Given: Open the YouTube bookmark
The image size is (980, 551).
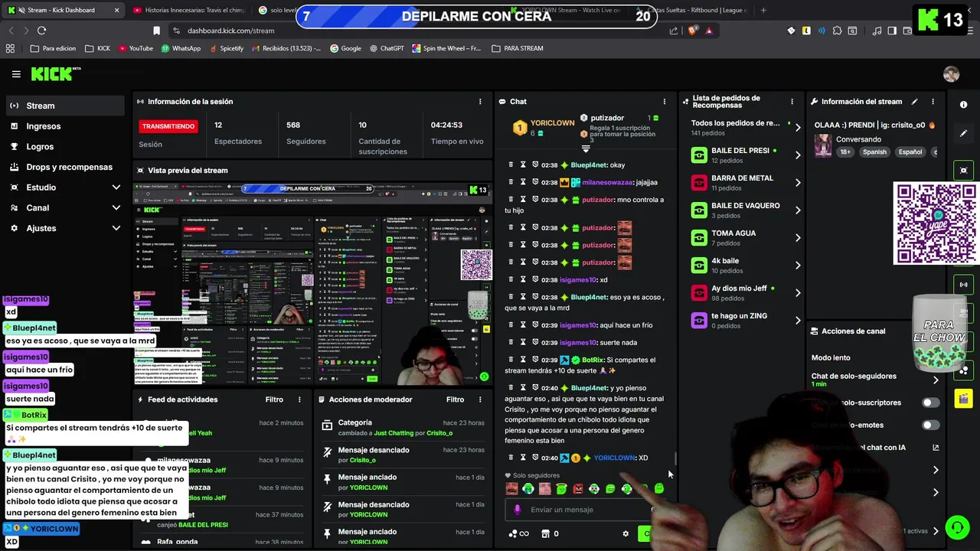Looking at the screenshot, I should (136, 48).
